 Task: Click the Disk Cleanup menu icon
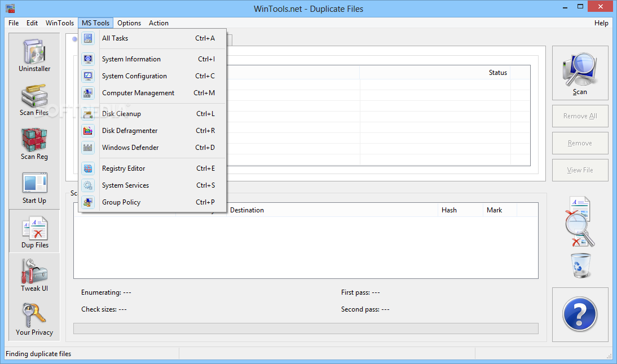pyautogui.click(x=88, y=114)
